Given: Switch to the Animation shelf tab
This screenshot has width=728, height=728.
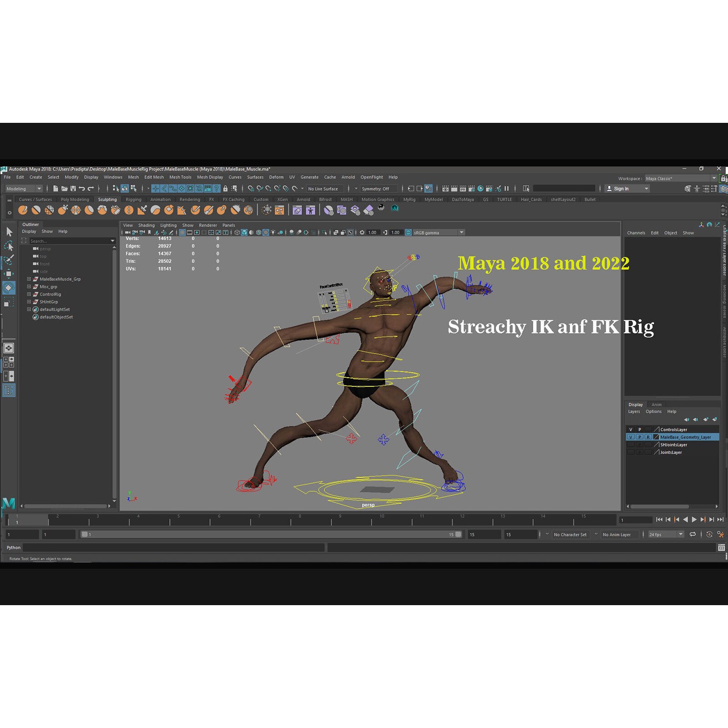Looking at the screenshot, I should pyautogui.click(x=161, y=199).
